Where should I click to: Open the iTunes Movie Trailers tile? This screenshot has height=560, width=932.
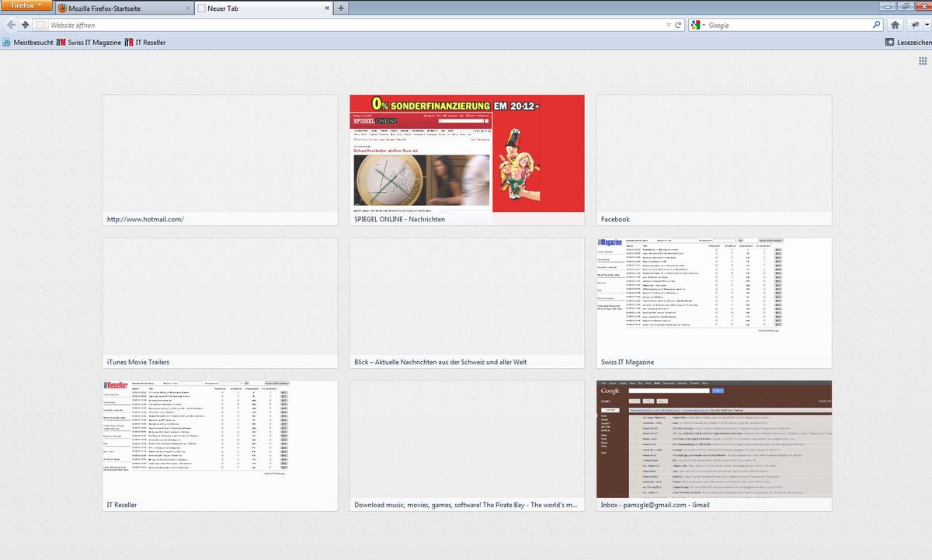tap(220, 303)
